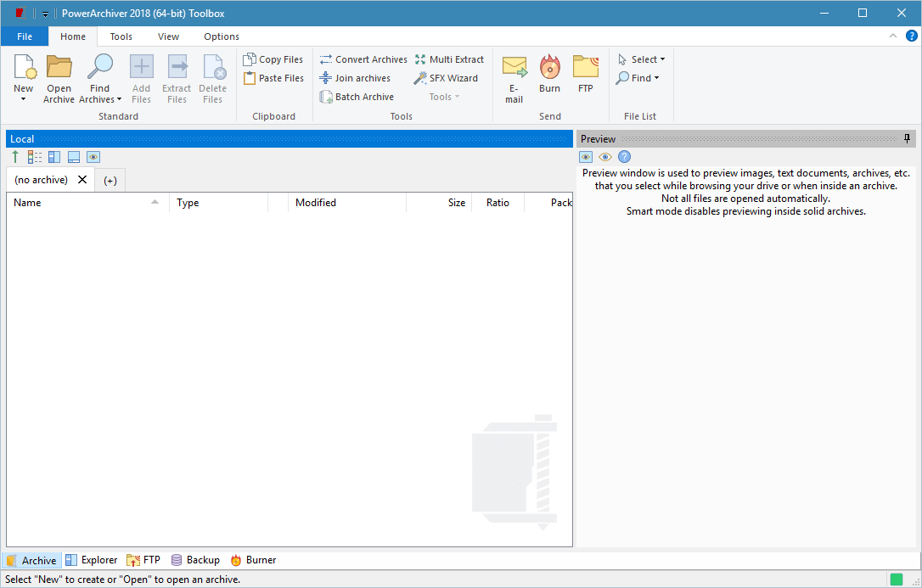This screenshot has width=922, height=588.
Task: Close the (no archive) tab
Action: (x=82, y=180)
